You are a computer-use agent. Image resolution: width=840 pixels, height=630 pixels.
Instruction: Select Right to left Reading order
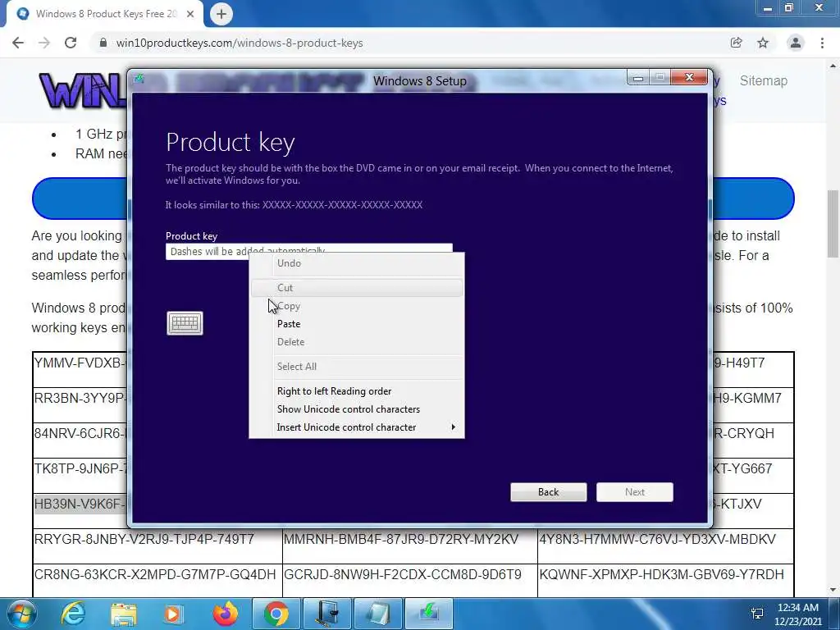tap(357, 391)
